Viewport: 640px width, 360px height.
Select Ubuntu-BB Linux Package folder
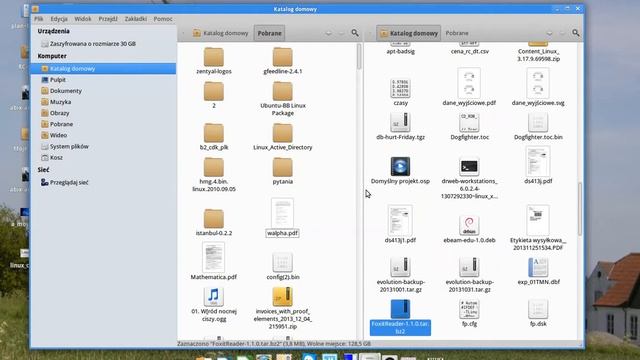[x=282, y=91]
